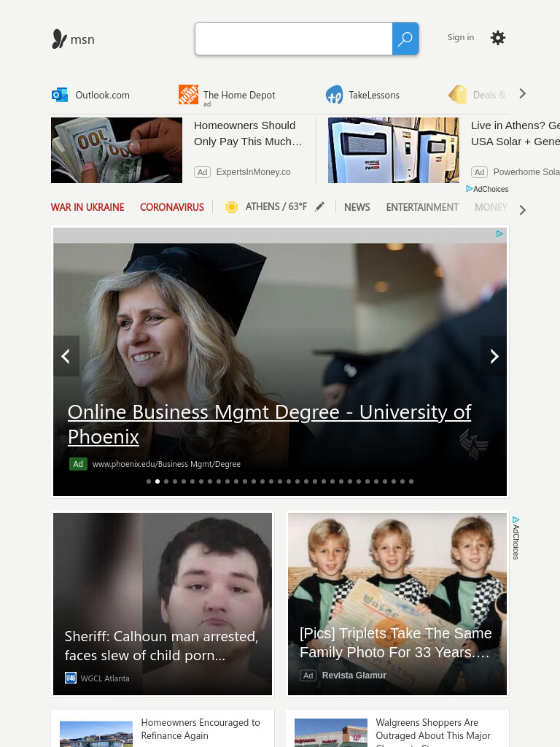Open the MONEY tab

pos(491,207)
